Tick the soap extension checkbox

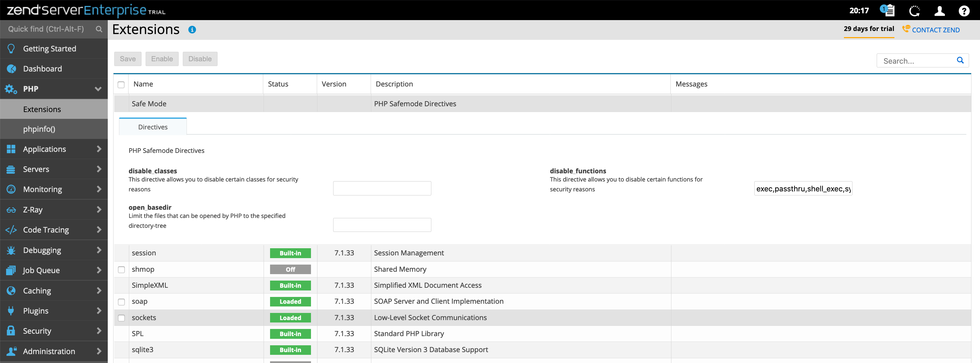[121, 302]
